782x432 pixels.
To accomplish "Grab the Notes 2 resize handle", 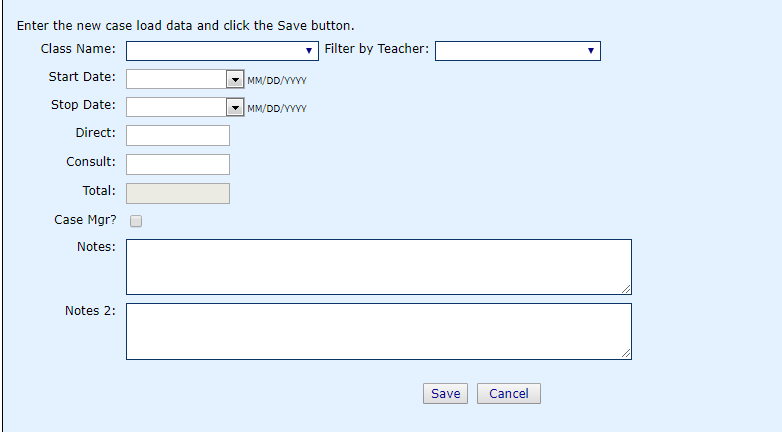I will tap(626, 353).
